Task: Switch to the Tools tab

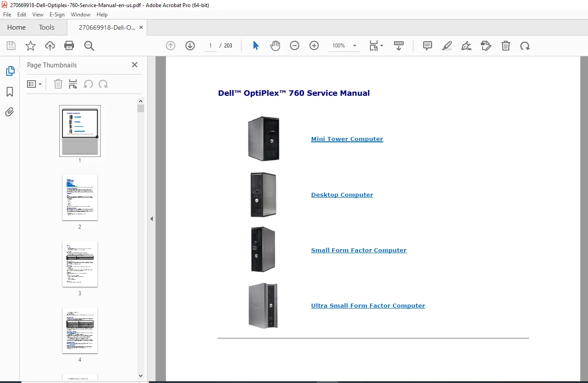Action: click(x=47, y=27)
